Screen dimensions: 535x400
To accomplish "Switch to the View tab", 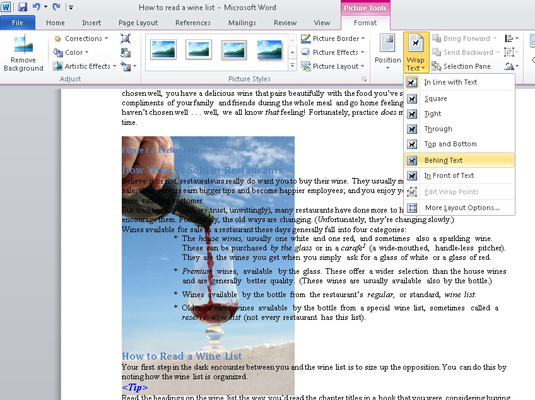I will (322, 23).
